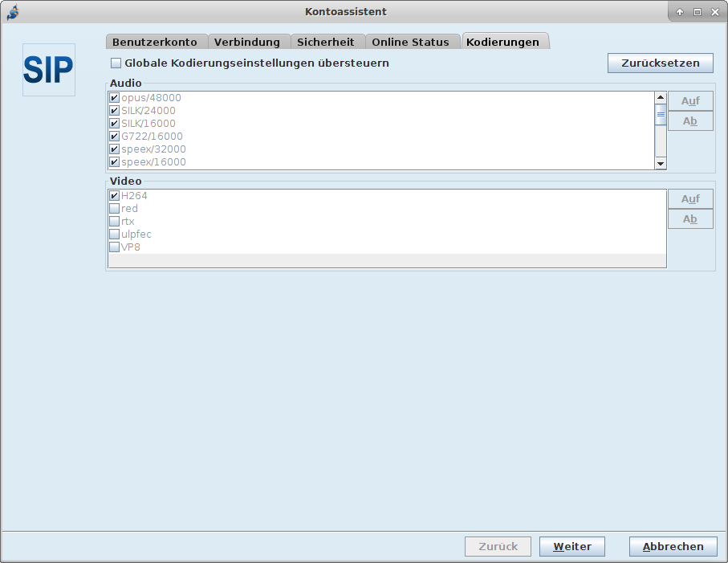Enable global codec settings override checkbox

click(x=116, y=63)
